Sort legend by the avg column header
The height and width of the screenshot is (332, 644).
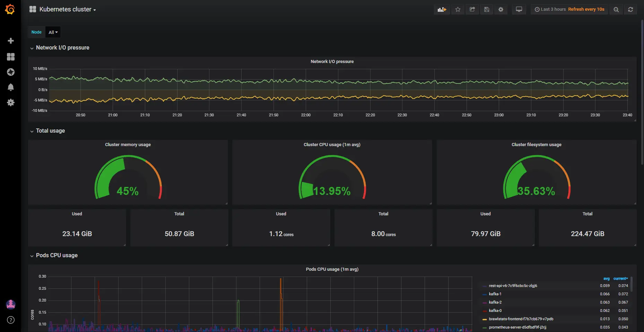click(x=606, y=279)
